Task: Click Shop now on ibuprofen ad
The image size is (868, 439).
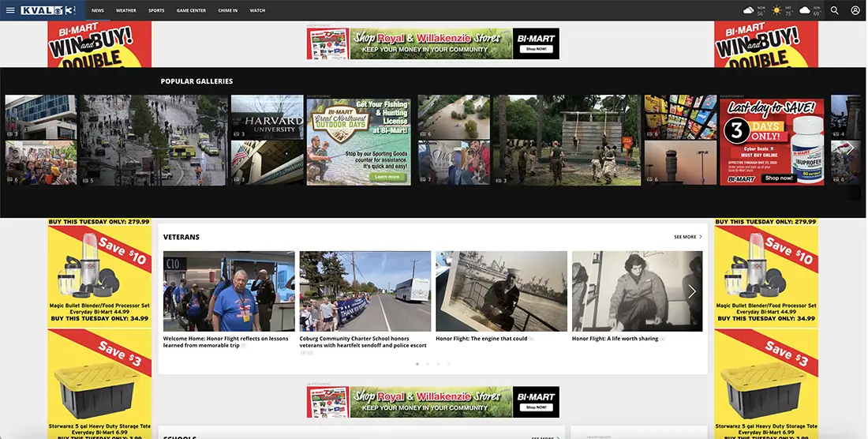Action: point(779,178)
